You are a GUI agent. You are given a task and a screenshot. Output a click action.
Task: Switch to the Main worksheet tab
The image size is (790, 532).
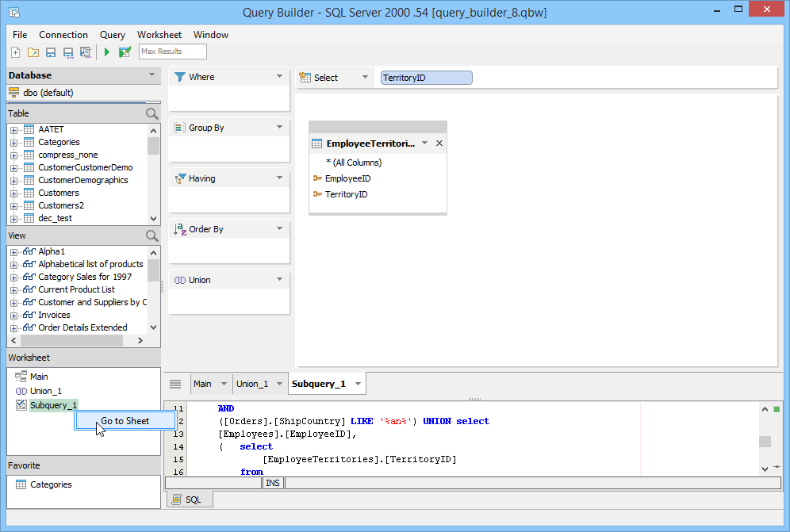tap(202, 384)
